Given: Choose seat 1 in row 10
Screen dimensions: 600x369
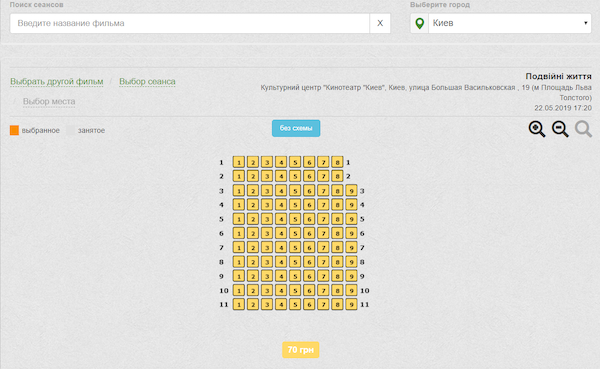Looking at the screenshot, I should [x=239, y=290].
